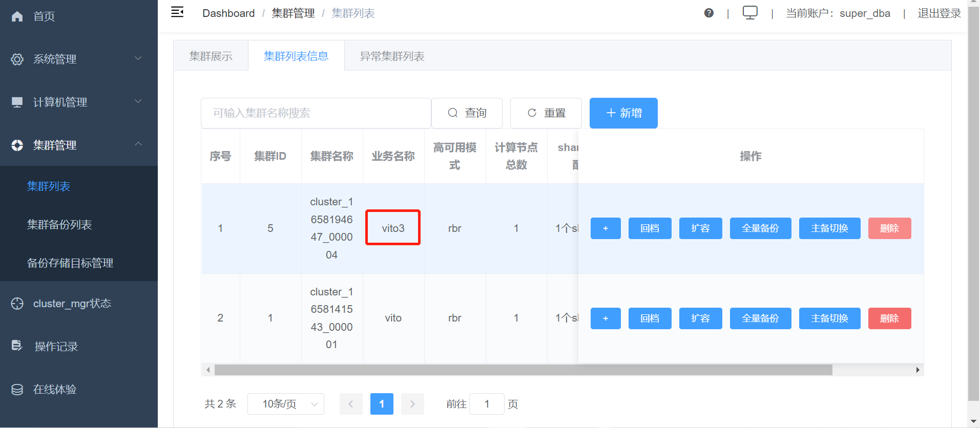The height and width of the screenshot is (428, 980).
Task: Click the sidebar collapse hamburger icon
Action: 177,12
